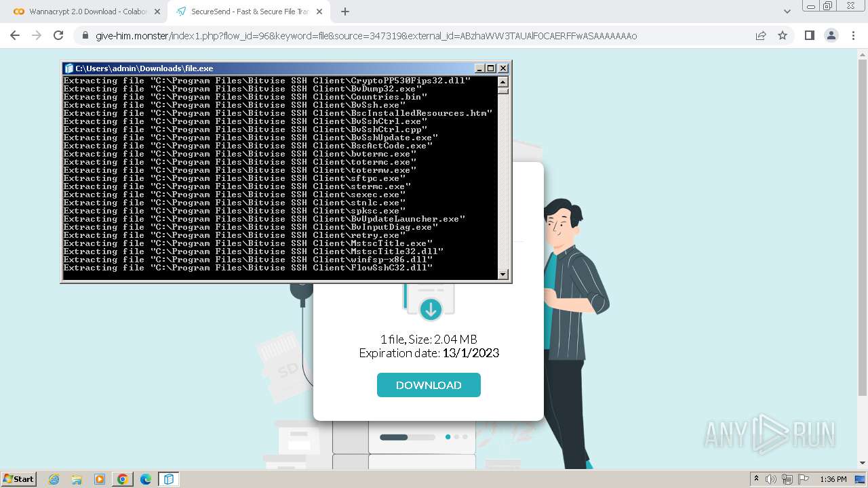
Task: Show hidden system tray icons
Action: tap(757, 479)
